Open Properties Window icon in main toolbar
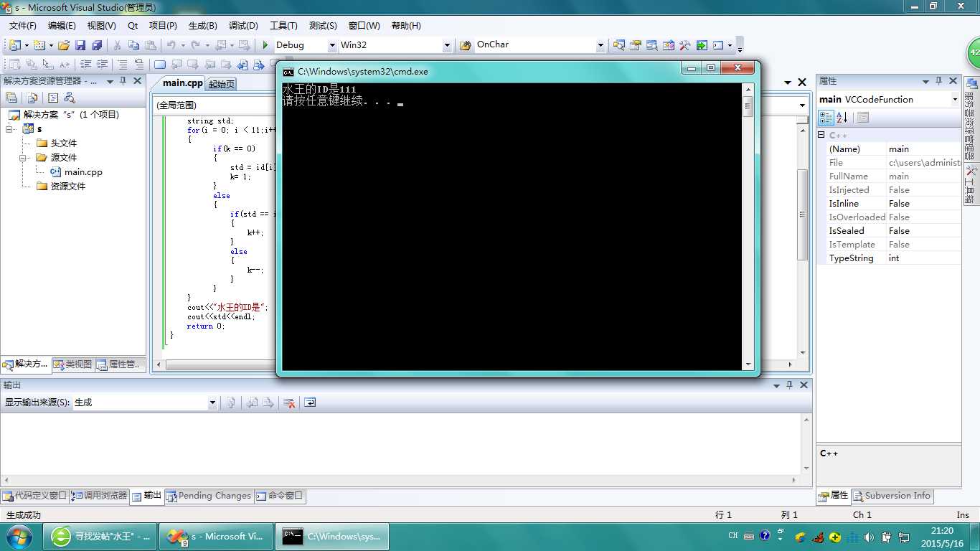980x551 pixels. click(x=636, y=45)
